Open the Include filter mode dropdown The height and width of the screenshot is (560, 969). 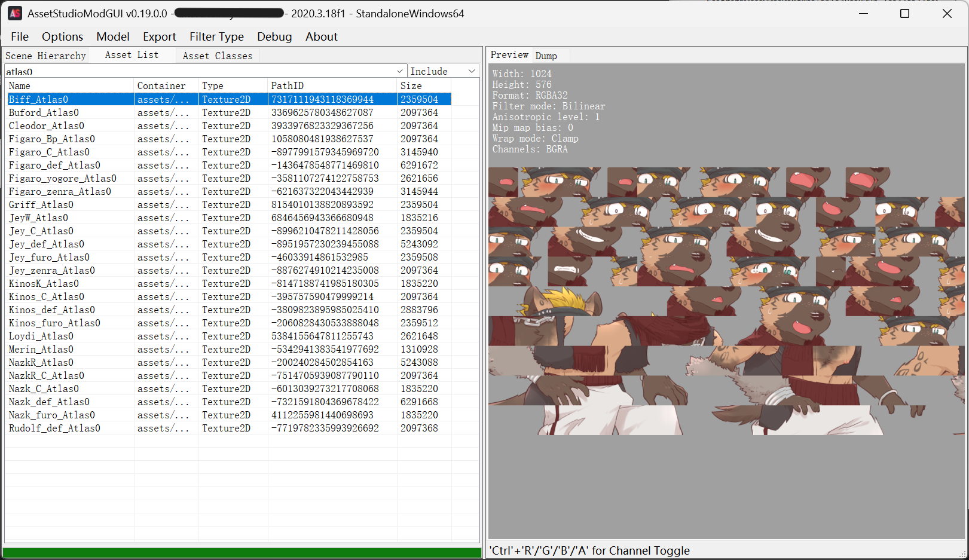point(444,71)
